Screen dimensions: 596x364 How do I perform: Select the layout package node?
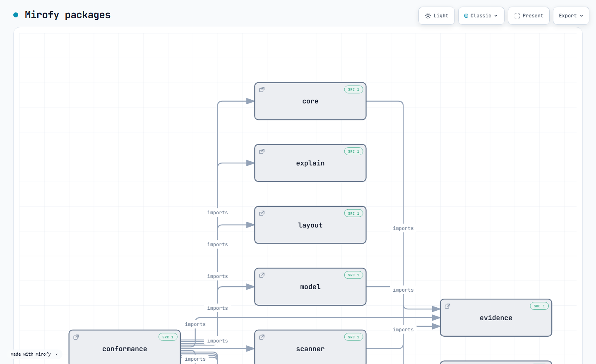310,225
